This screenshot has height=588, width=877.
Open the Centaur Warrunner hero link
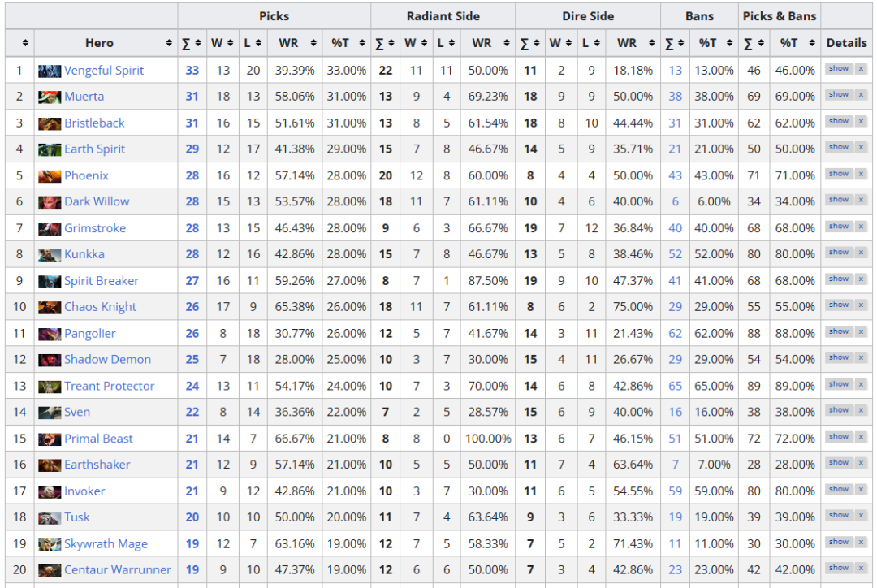tap(118, 569)
